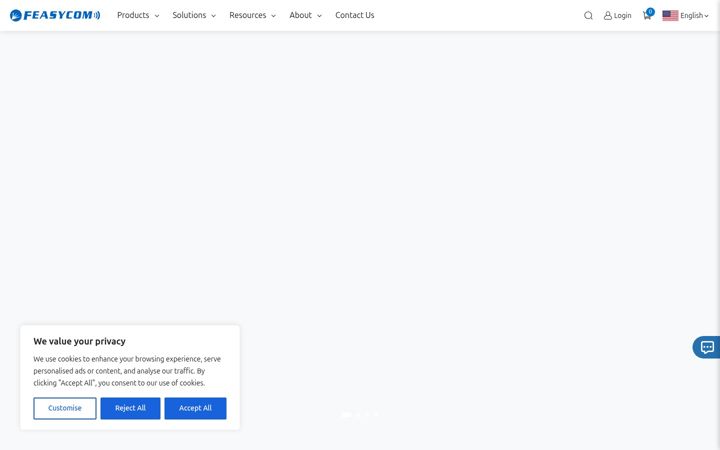This screenshot has width=720, height=450.
Task: Click the US flag language icon
Action: tap(670, 16)
